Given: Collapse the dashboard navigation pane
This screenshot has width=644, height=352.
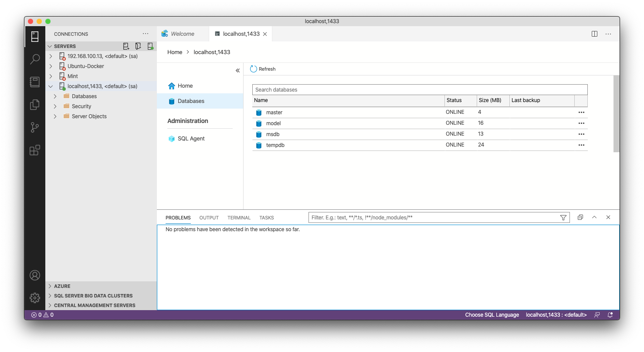Looking at the screenshot, I should [237, 71].
